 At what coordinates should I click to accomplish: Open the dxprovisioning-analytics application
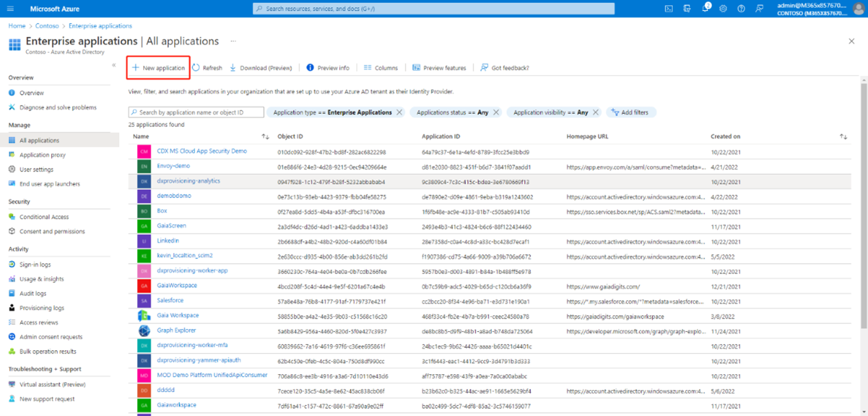point(188,182)
